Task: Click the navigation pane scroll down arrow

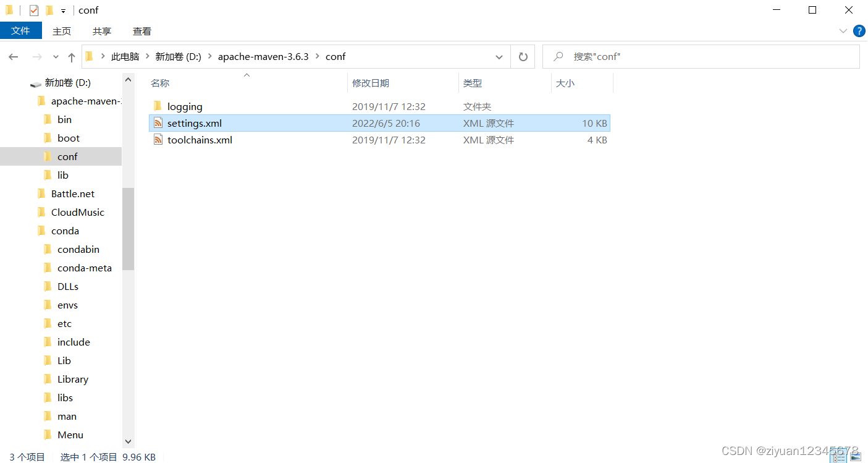Action: pos(129,441)
